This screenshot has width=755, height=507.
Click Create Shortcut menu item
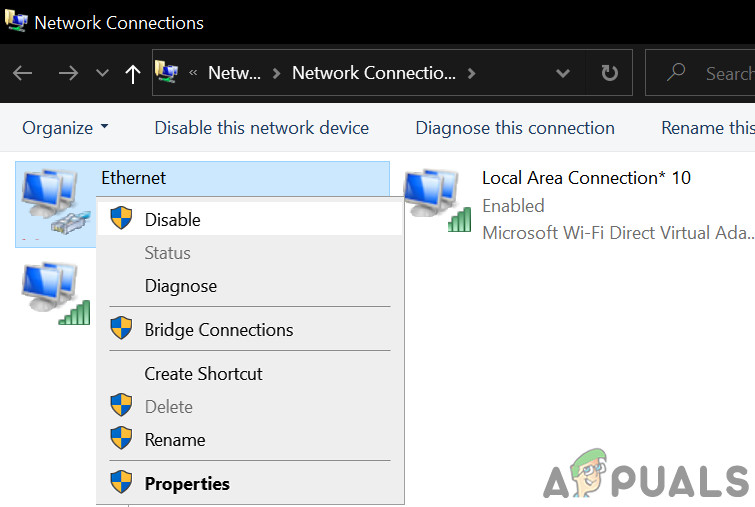203,374
